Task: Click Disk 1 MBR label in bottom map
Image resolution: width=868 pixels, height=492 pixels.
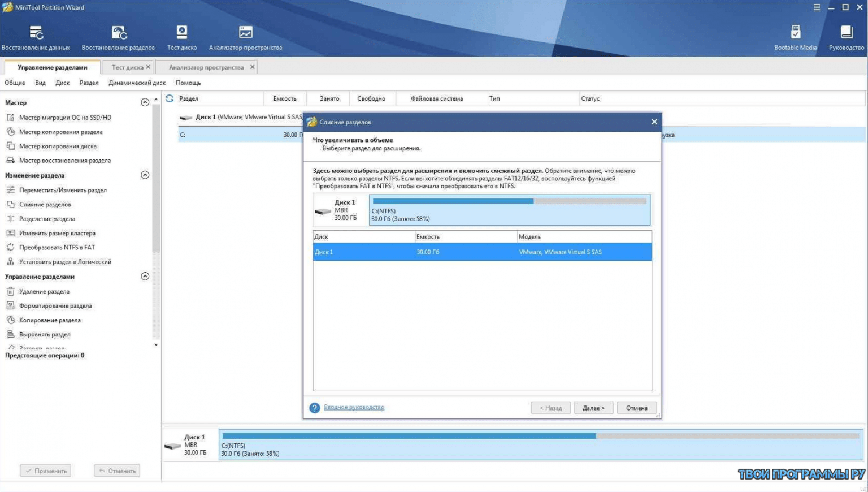Action: 195,444
